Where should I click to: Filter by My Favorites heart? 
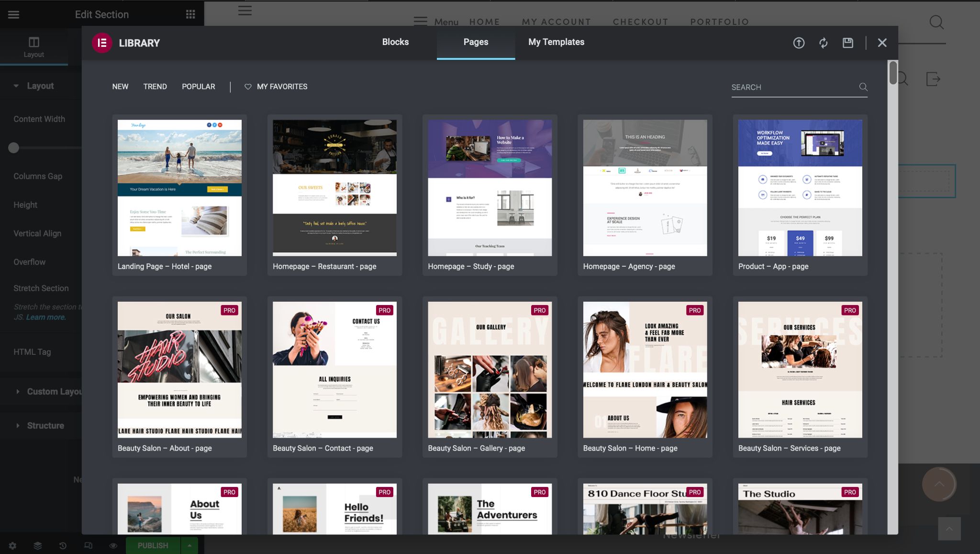[276, 87]
